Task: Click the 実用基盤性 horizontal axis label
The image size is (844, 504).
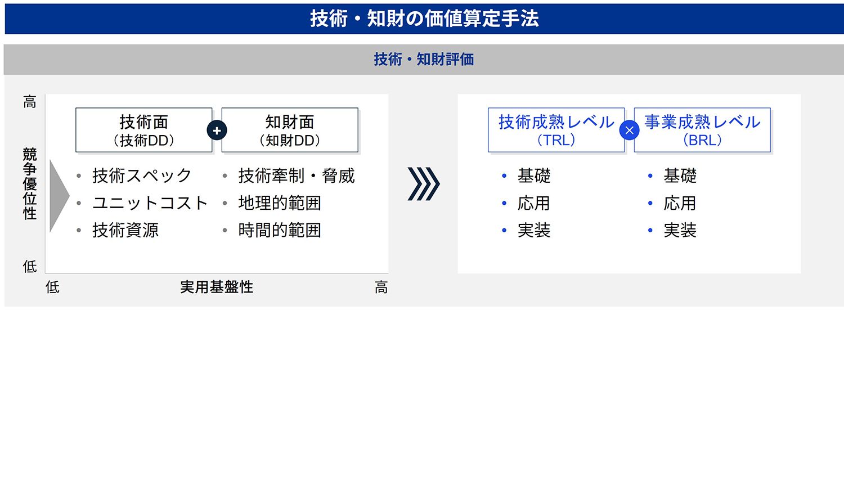Action: 217,287
